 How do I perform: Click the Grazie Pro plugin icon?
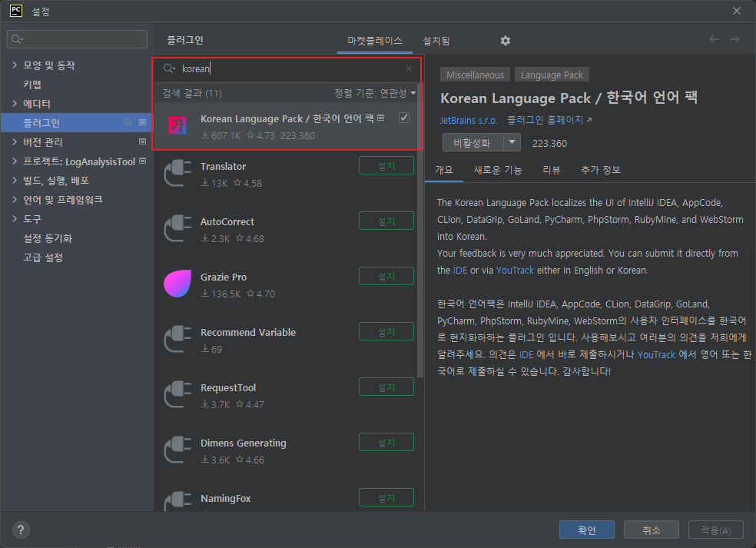click(177, 284)
